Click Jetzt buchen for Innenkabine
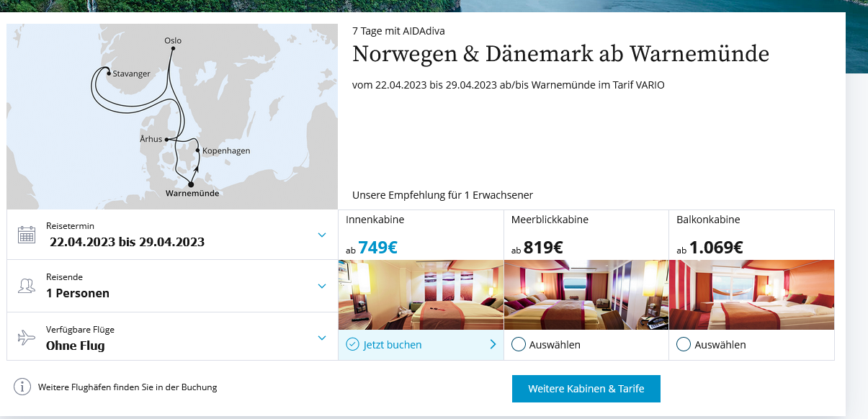Screen dimensions: 868x419 coord(393,345)
